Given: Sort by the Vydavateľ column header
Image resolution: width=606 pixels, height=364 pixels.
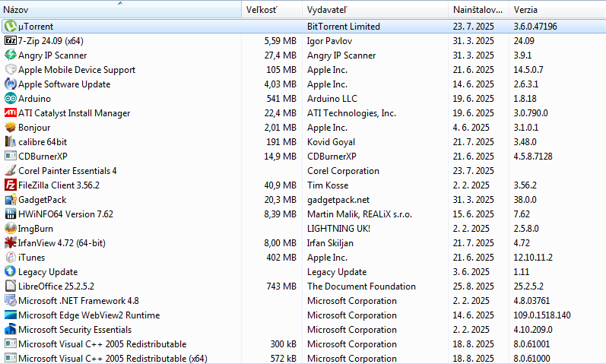Looking at the screenshot, I should [x=375, y=10].
